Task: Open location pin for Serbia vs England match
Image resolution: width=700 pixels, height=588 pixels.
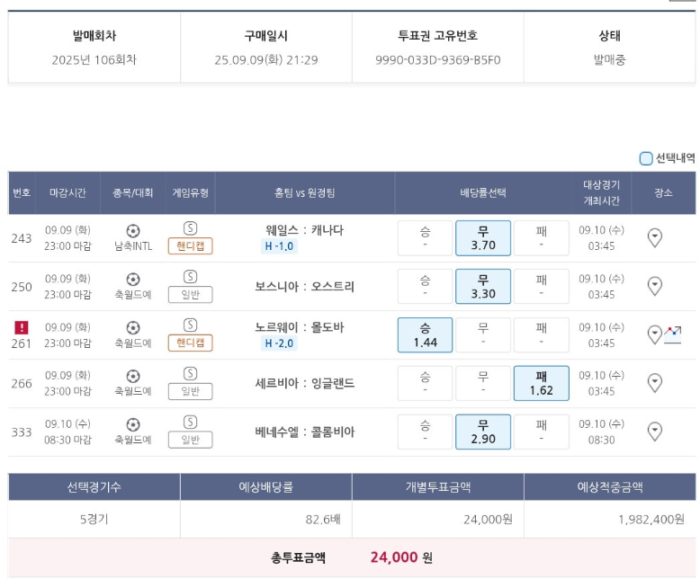Action: point(654,383)
